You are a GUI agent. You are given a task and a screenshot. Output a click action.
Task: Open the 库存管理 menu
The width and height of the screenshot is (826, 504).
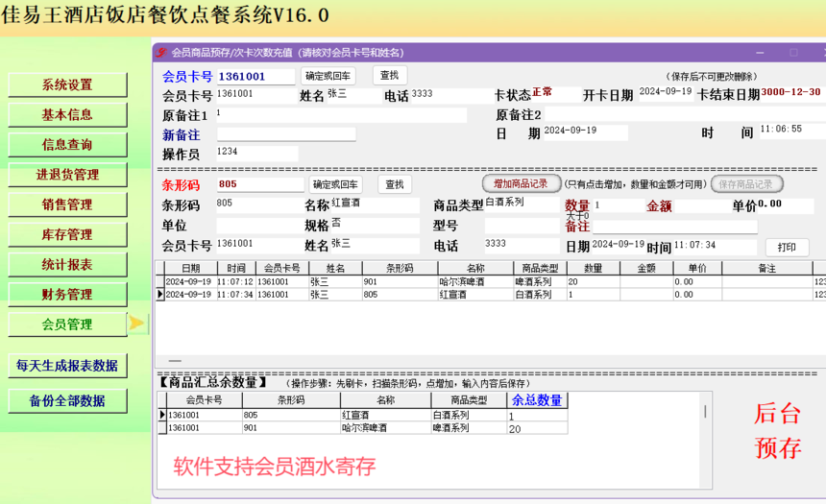pos(67,234)
